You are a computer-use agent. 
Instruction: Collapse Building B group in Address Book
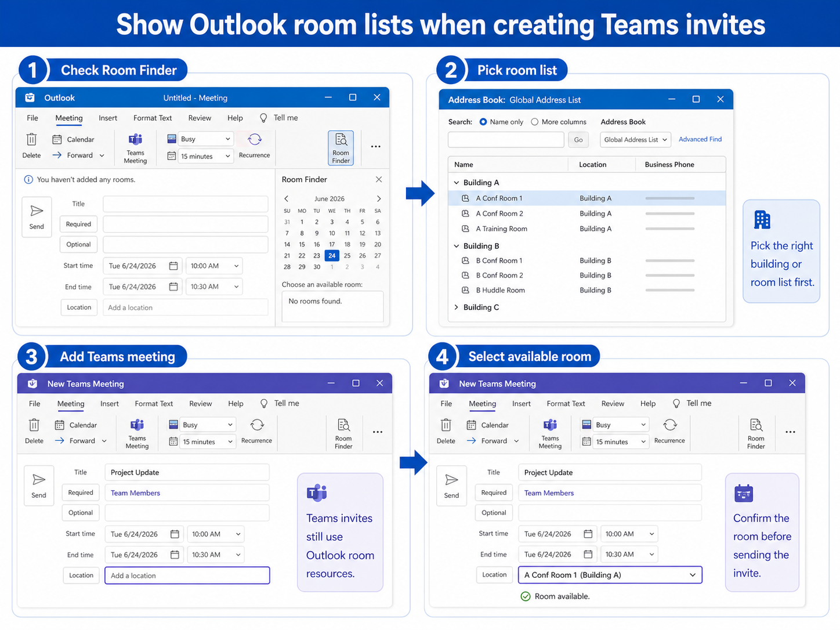pyautogui.click(x=457, y=246)
